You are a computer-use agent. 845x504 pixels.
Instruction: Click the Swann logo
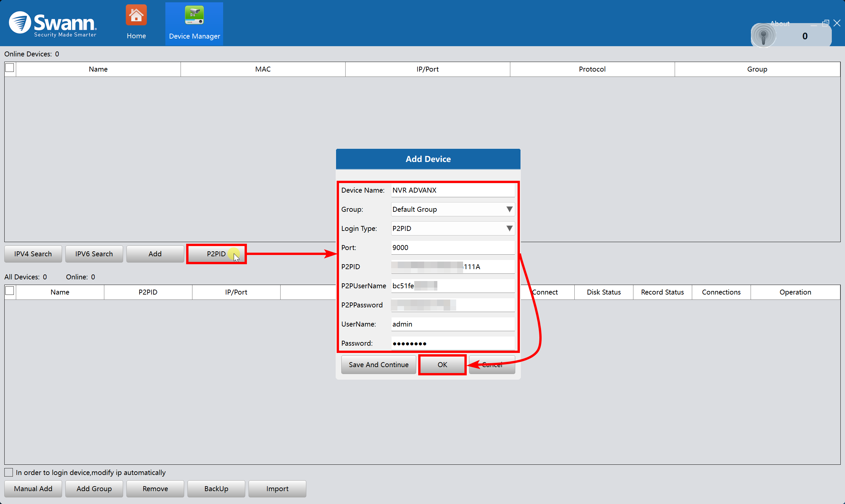point(53,24)
